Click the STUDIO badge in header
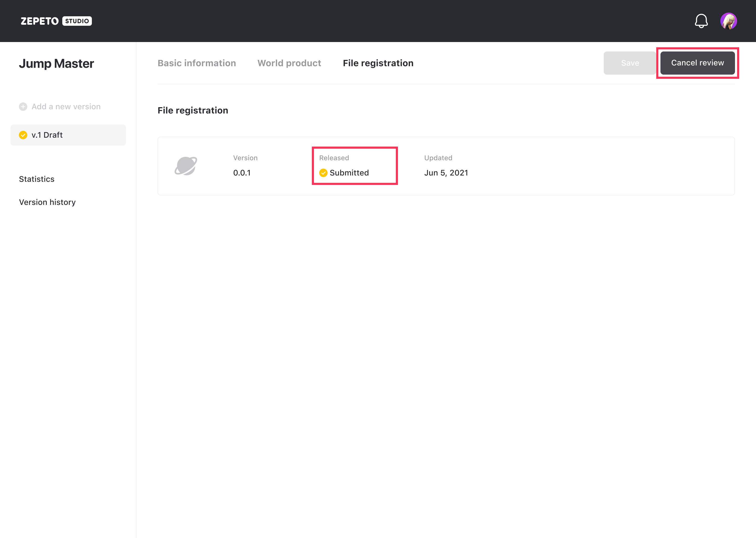The height and width of the screenshot is (538, 756). pyautogui.click(x=77, y=21)
